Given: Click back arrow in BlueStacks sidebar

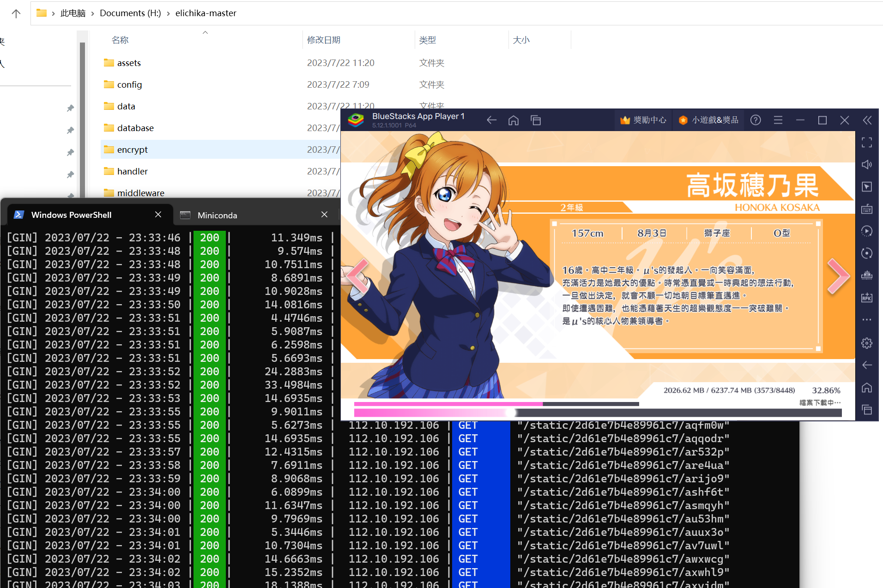Looking at the screenshot, I should 867,365.
